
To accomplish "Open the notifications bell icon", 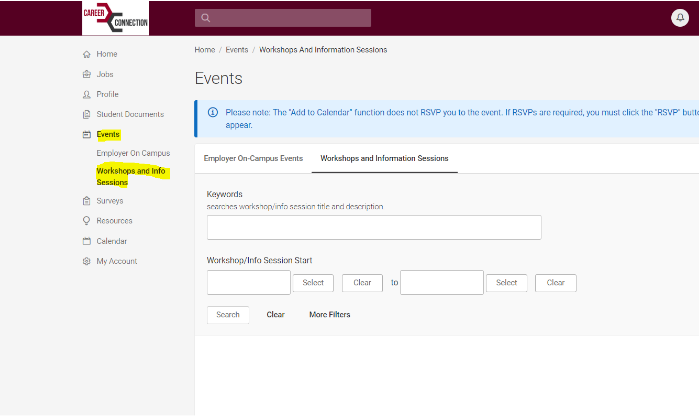I will [x=679, y=18].
